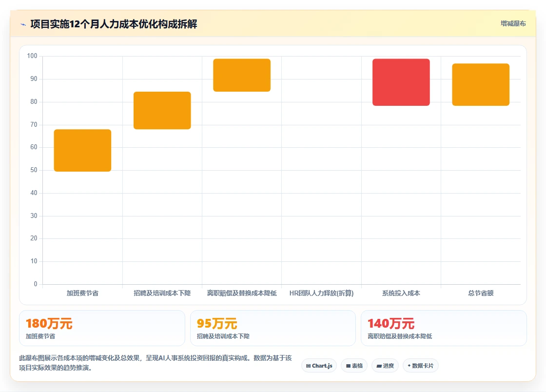This screenshot has height=392, width=546.
Task: Click the 加班费节省 orange bar
Action: click(x=82, y=150)
